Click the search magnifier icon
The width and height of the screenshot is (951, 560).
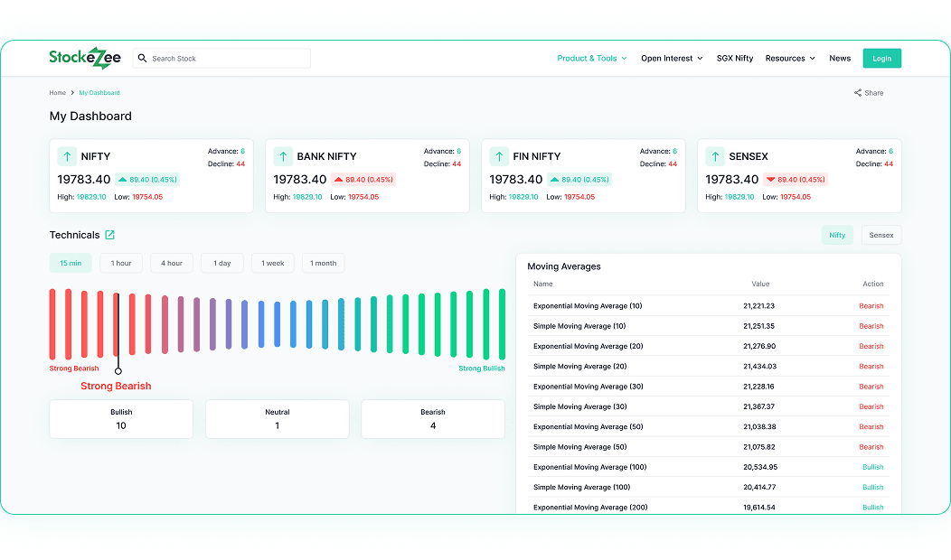coord(143,58)
